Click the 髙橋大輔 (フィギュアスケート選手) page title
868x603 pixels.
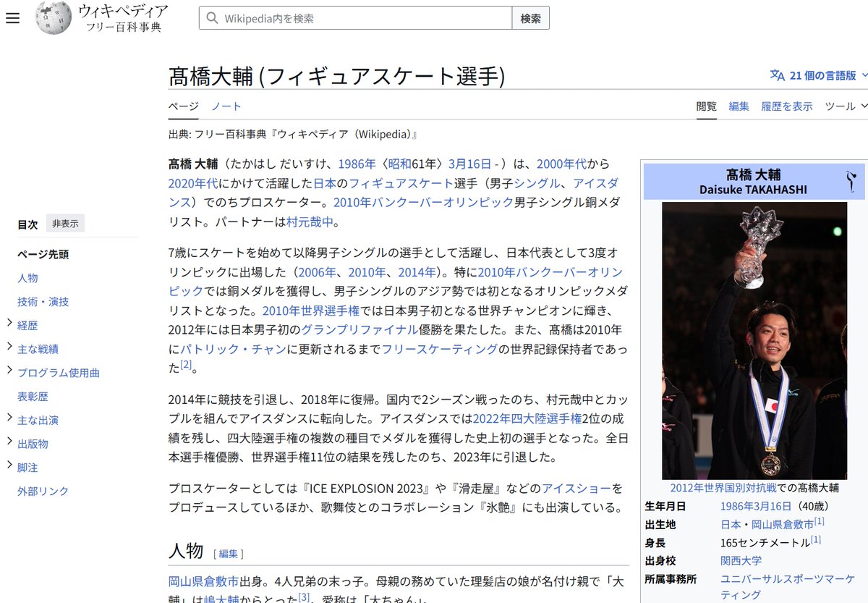(336, 76)
